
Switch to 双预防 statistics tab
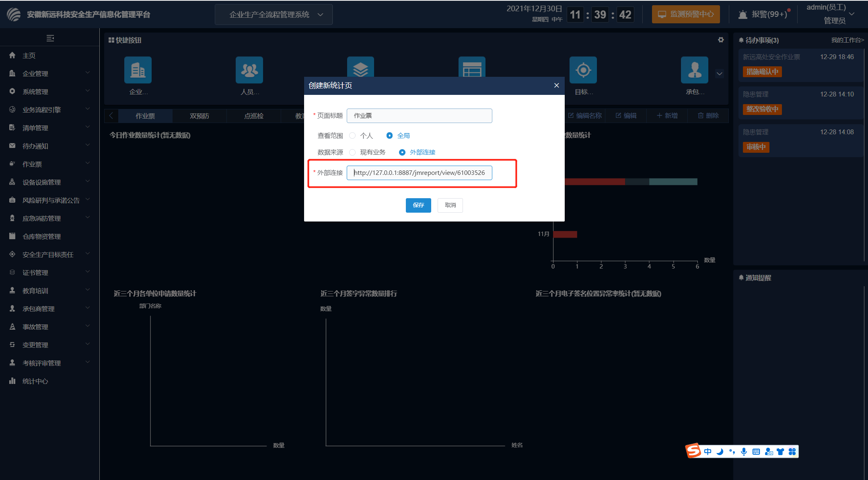coord(200,116)
